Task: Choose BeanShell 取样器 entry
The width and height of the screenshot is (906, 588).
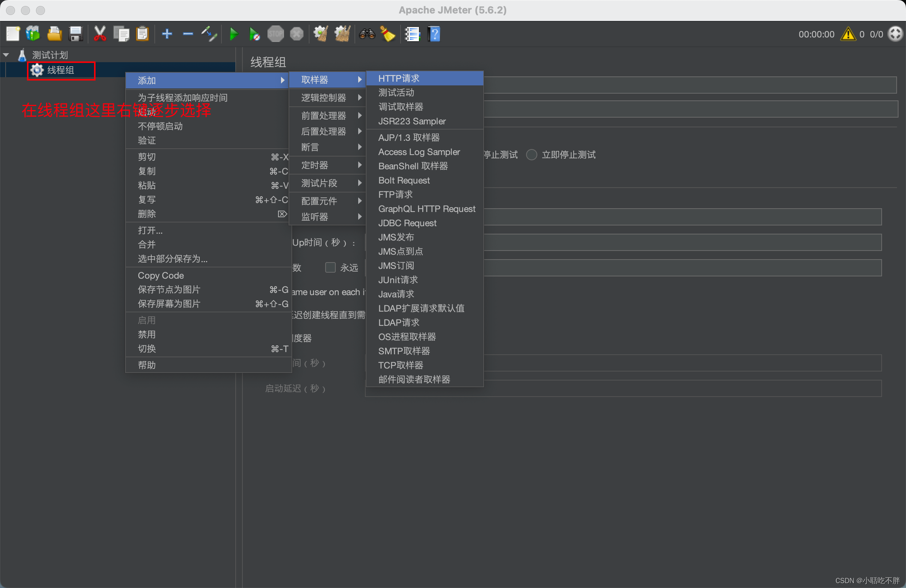Action: [x=425, y=166]
